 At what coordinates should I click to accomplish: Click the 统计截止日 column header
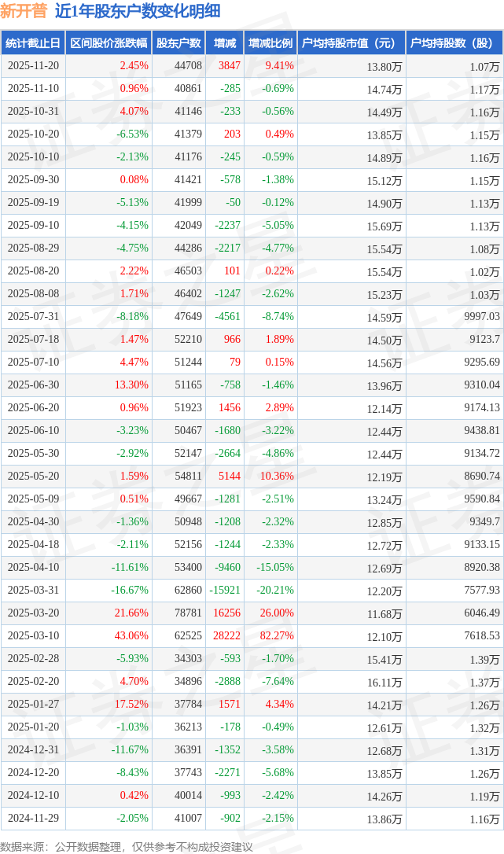point(32,44)
